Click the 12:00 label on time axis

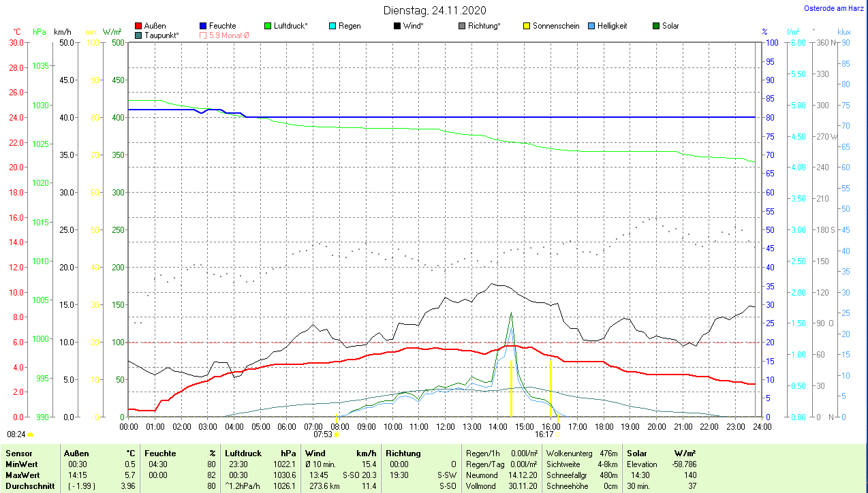(x=445, y=427)
